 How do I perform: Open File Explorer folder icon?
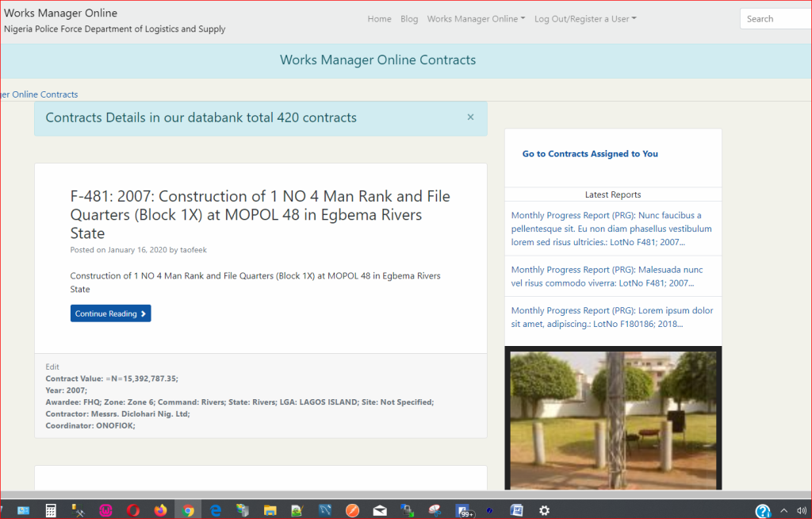pyautogui.click(x=270, y=511)
